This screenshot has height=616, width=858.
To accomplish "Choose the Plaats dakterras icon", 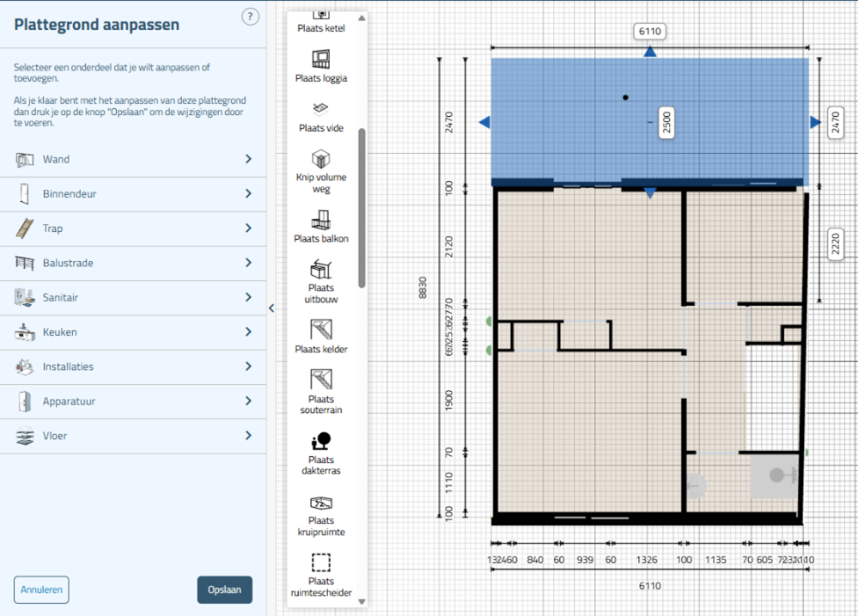I will click(321, 441).
